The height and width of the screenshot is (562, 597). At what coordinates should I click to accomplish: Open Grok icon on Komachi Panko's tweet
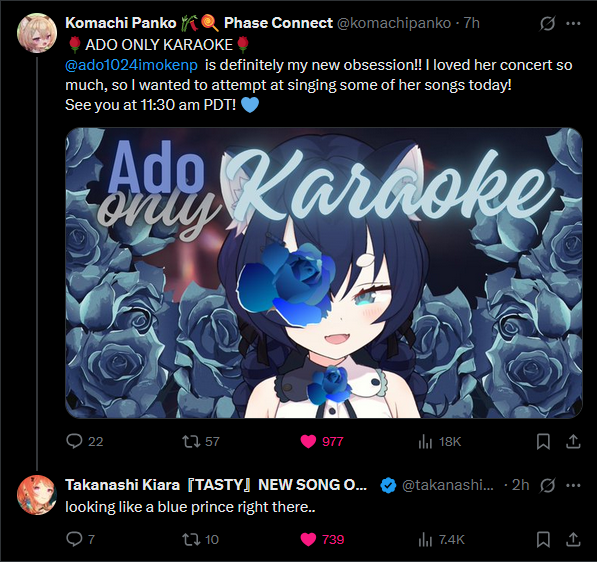point(548,23)
